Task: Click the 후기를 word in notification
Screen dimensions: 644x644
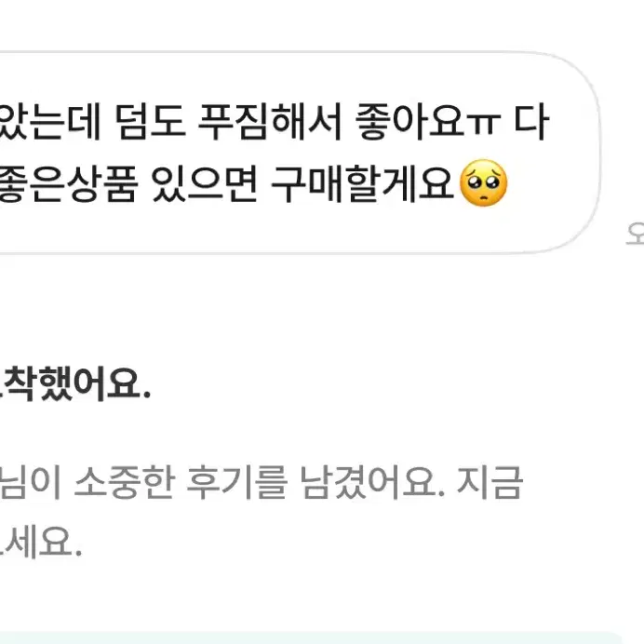Action: coord(235,482)
